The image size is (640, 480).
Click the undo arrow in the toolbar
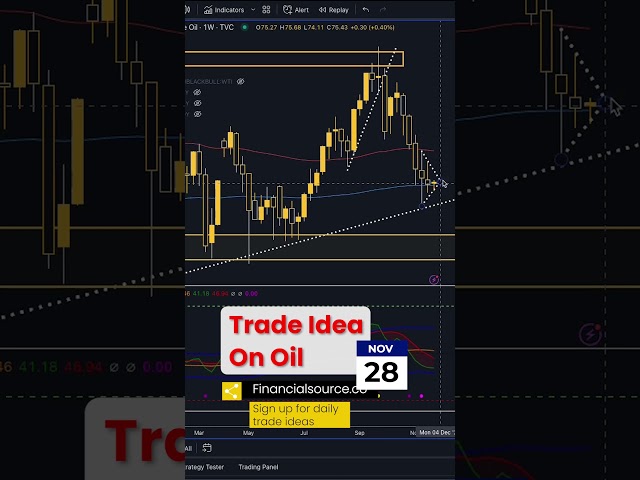tap(366, 10)
